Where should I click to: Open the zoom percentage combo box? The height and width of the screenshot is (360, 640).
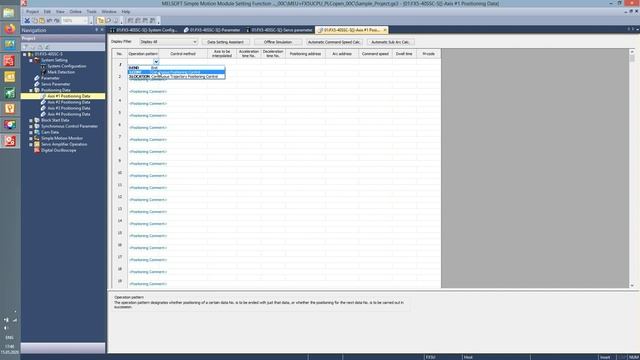pyautogui.click(x=75, y=20)
